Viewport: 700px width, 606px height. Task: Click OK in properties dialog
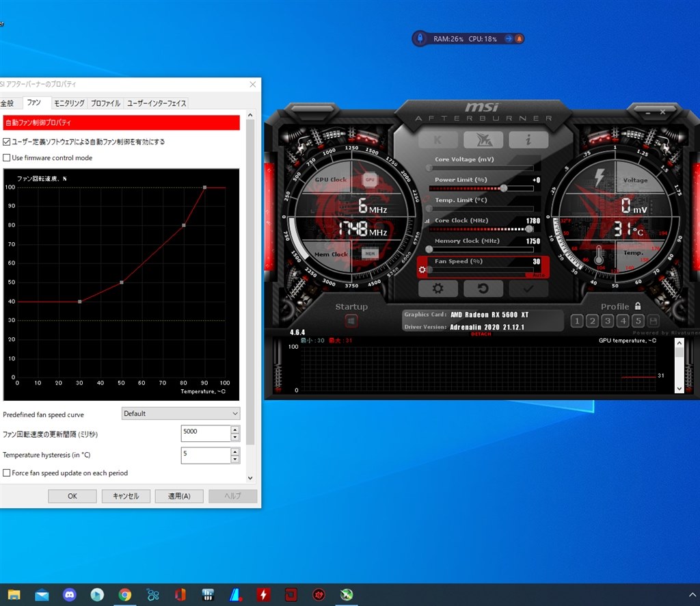[x=72, y=496]
